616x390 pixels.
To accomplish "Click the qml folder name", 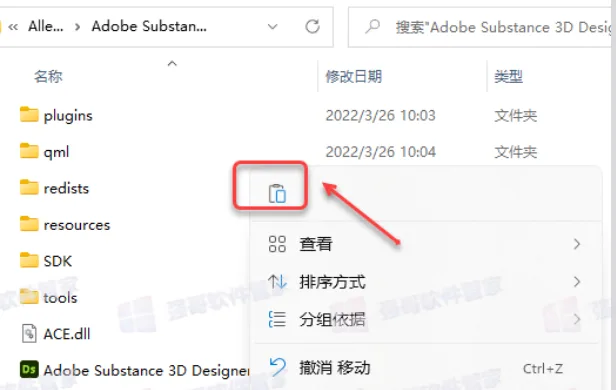I will pos(56,152).
